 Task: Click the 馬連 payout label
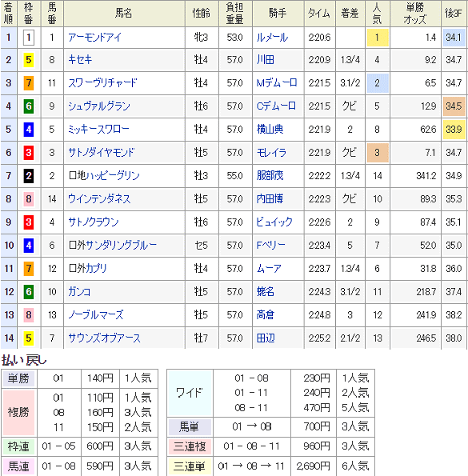pyautogui.click(x=18, y=466)
